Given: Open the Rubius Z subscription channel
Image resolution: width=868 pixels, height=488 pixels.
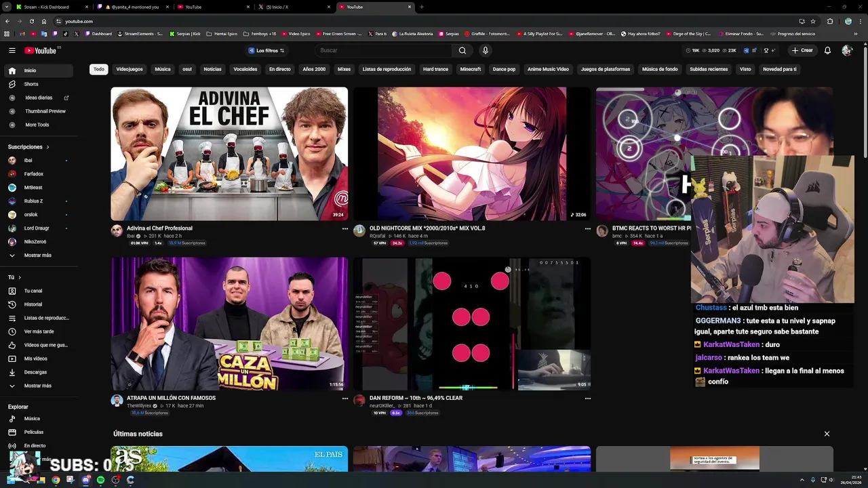Looking at the screenshot, I should click(x=40, y=201).
